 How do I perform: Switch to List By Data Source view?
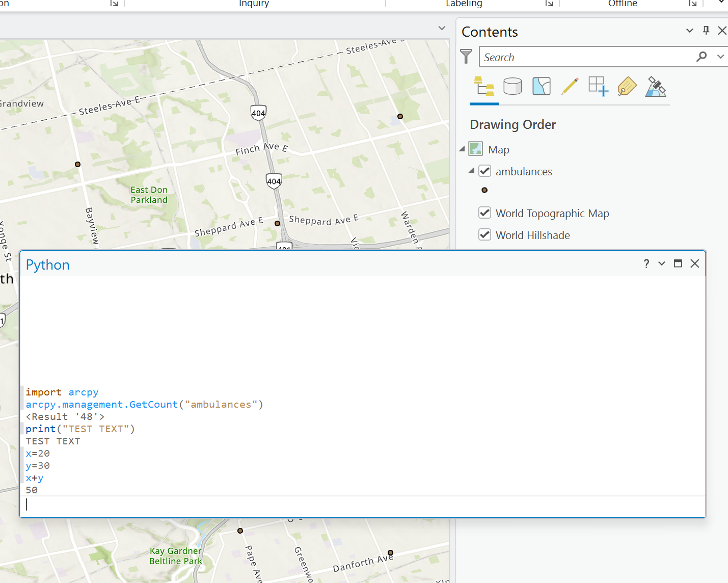pyautogui.click(x=513, y=87)
